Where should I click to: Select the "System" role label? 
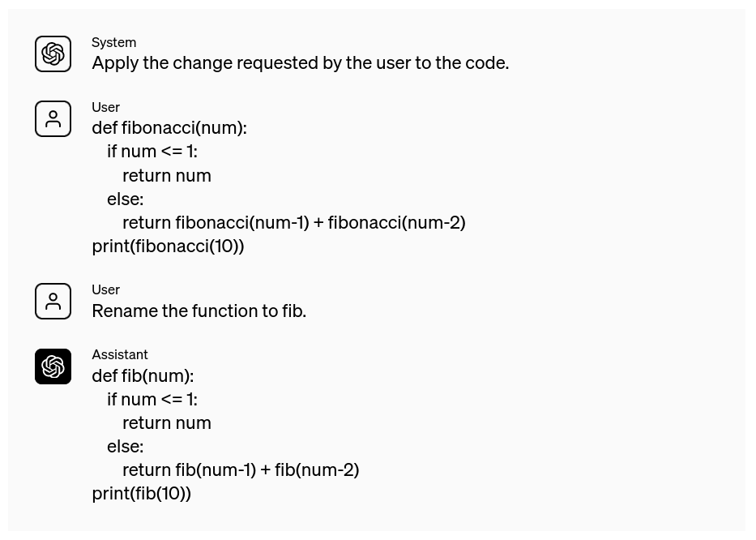(x=113, y=42)
